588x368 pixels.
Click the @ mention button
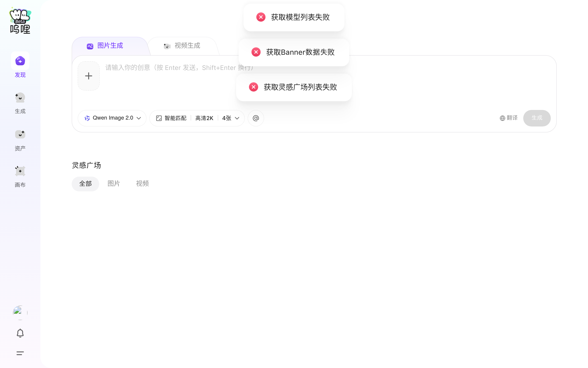(256, 118)
